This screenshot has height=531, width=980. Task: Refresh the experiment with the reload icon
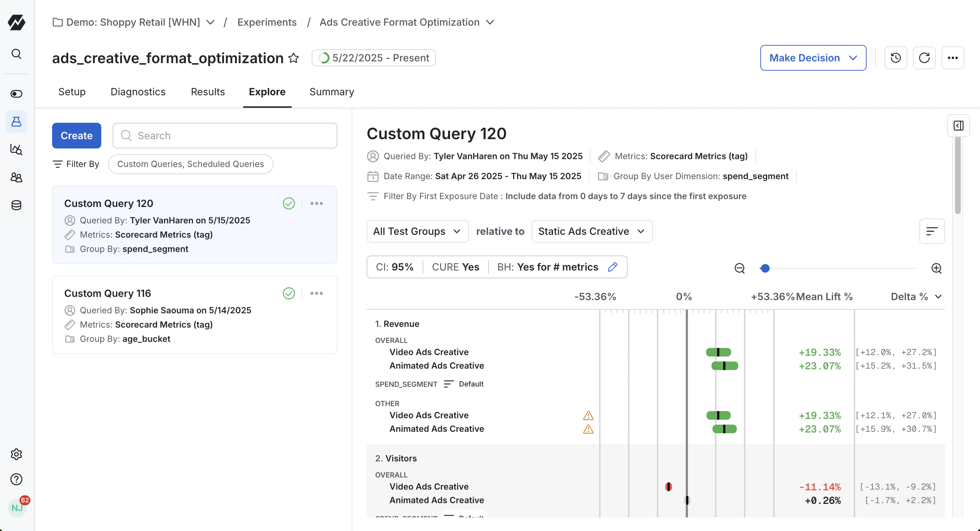pos(925,58)
